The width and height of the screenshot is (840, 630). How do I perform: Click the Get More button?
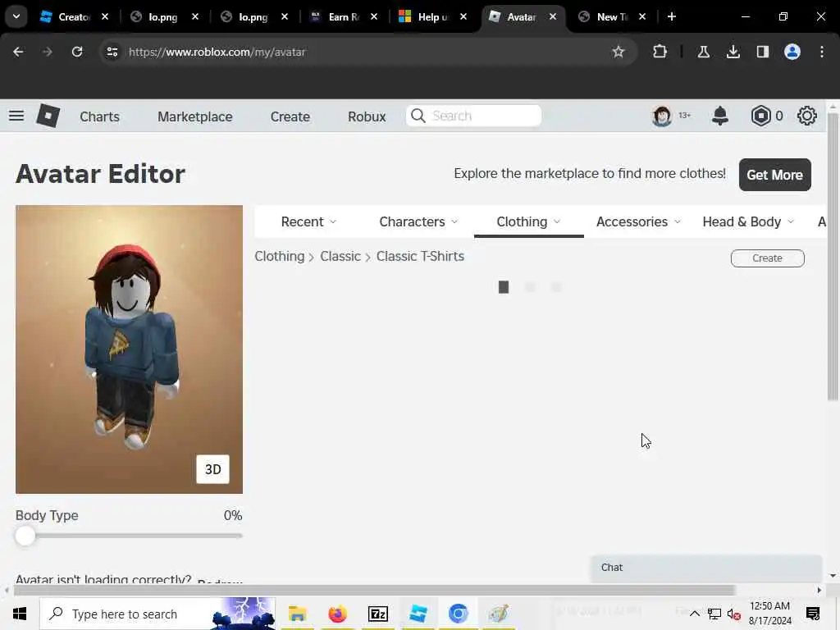coord(774,175)
